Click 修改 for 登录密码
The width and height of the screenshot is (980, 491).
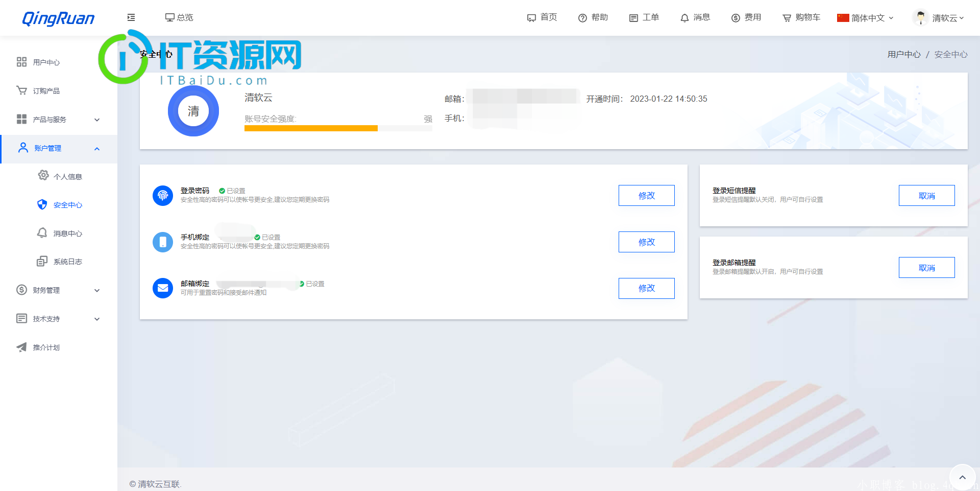coord(647,196)
